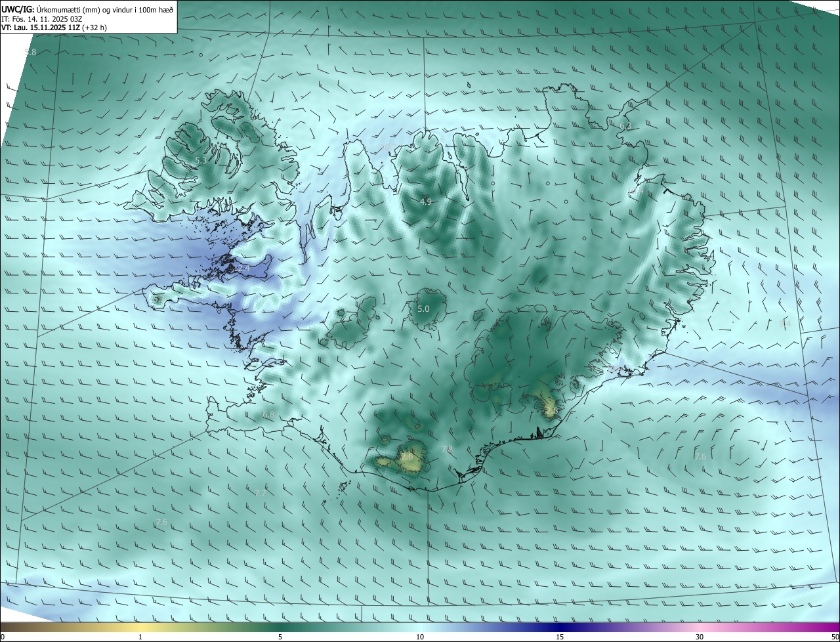The width and height of the screenshot is (840, 642).
Task: Click the 6.8 value label
Action: (268, 415)
